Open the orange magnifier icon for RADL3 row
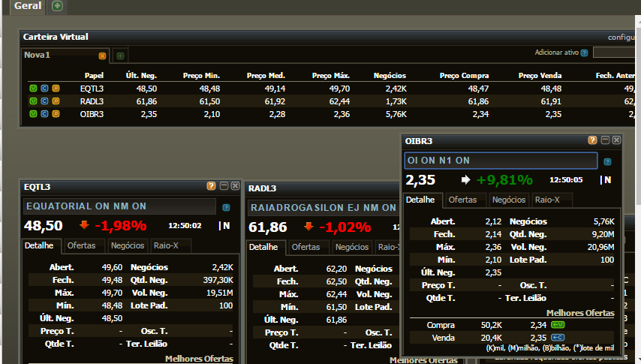 point(56,101)
